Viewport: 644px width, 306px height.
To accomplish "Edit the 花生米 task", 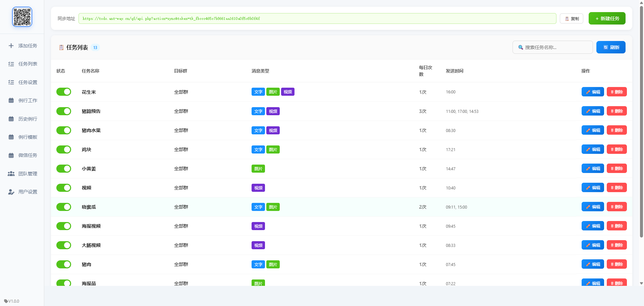I will click(593, 92).
